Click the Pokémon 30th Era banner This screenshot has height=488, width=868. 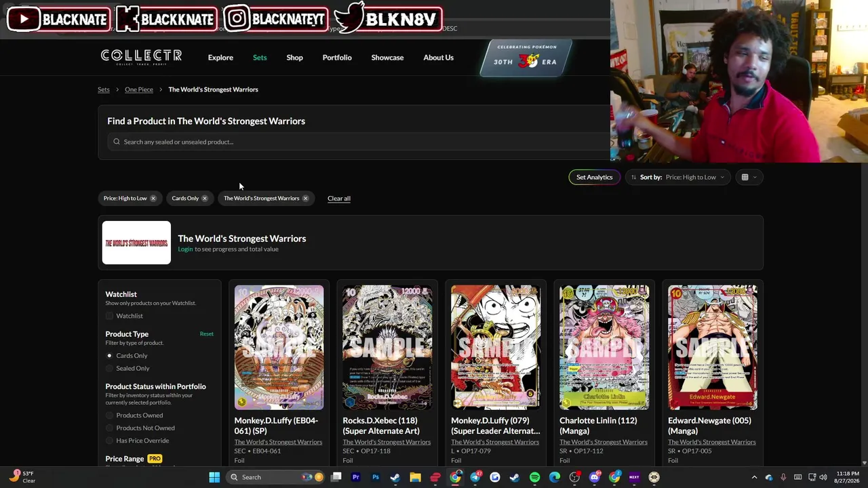(526, 58)
